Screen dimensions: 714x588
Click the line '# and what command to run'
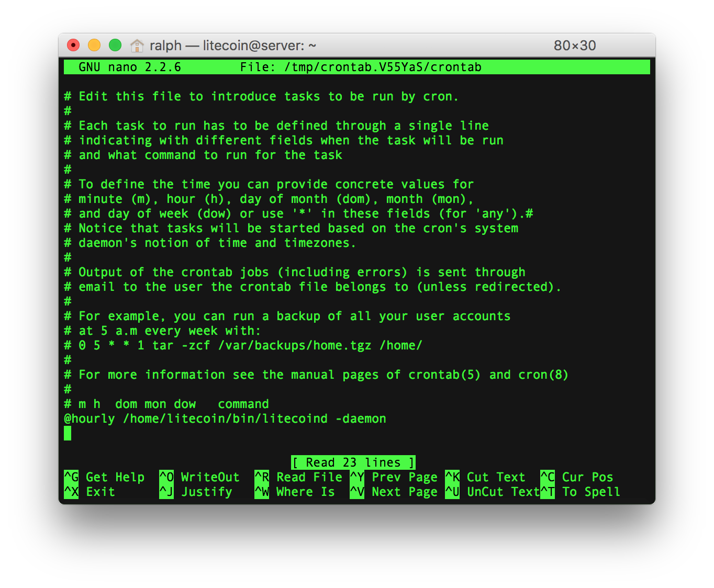coord(203,155)
